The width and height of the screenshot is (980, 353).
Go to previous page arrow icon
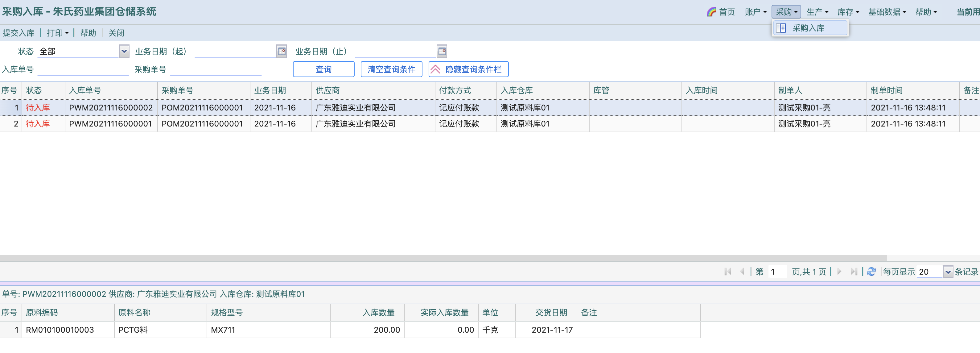[x=742, y=272]
